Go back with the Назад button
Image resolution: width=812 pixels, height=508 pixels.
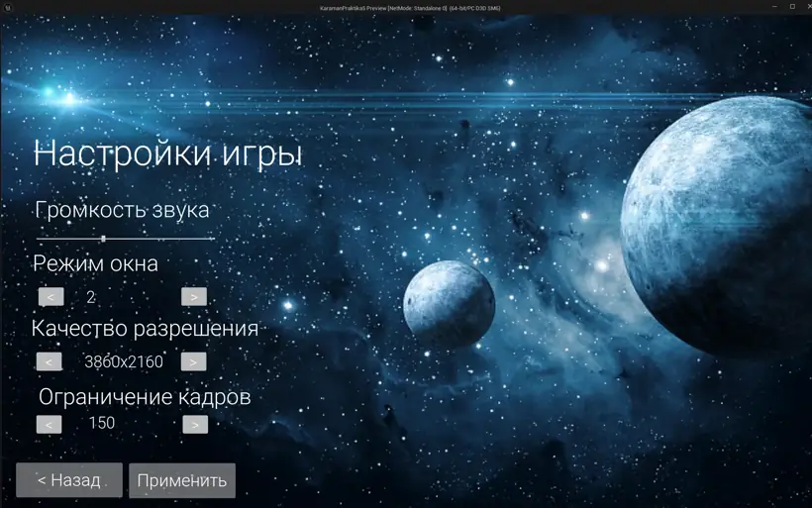click(x=69, y=480)
